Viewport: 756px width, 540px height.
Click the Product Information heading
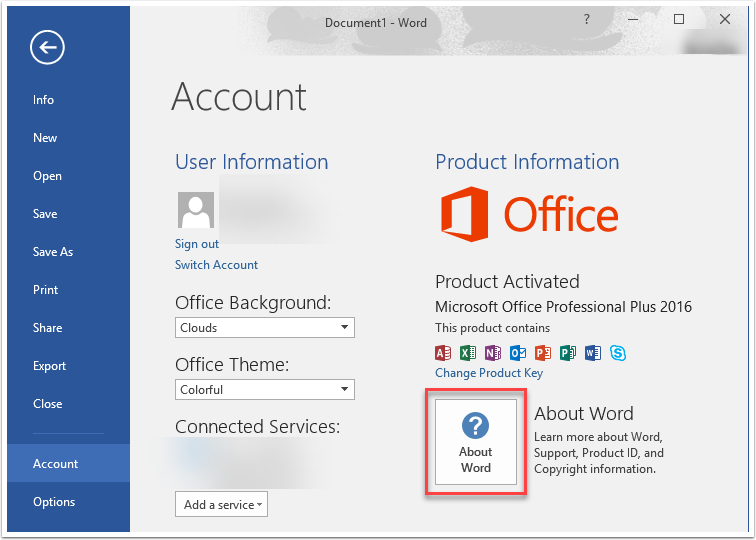pos(527,162)
